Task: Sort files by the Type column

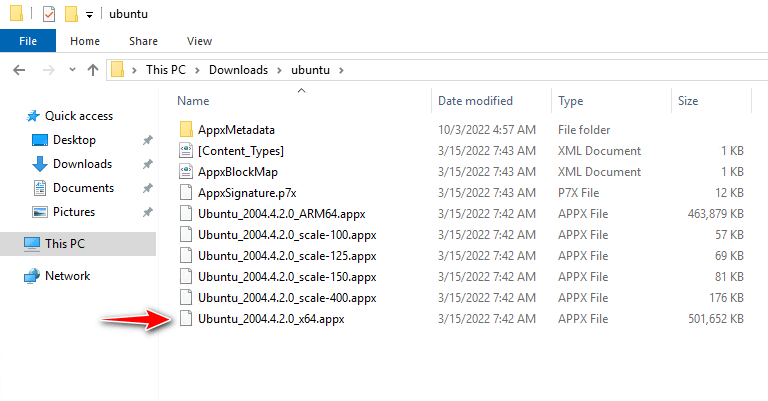Action: point(571,101)
